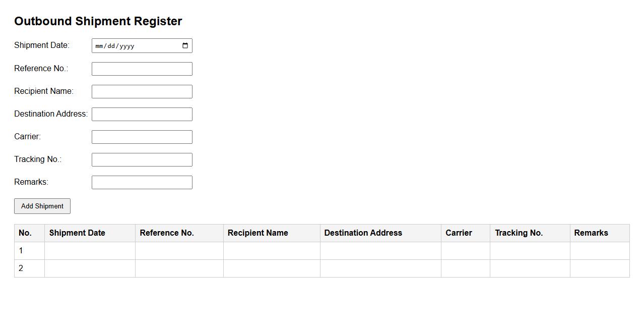The height and width of the screenshot is (328, 644).
Task: Click the Remarks column header
Action: point(591,233)
